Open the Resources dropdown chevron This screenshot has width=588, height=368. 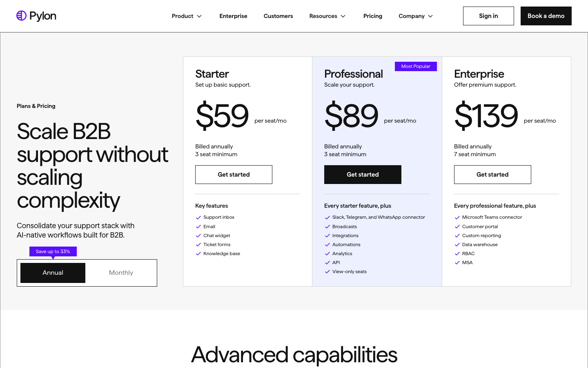343,16
